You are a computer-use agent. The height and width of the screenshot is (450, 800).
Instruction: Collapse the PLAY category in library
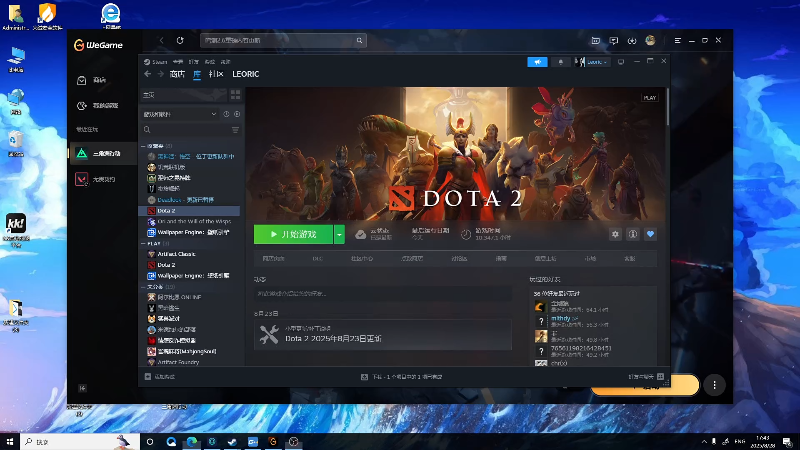pos(143,243)
